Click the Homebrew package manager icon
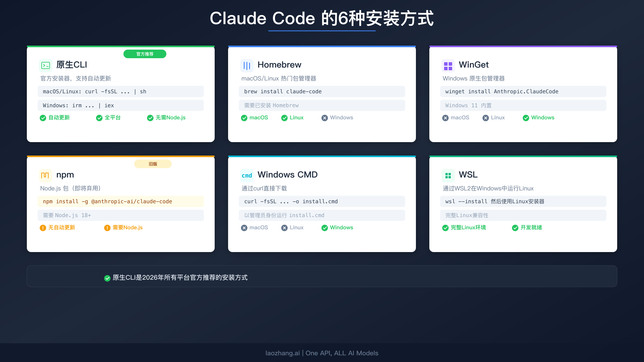644x362 pixels. pos(247,65)
